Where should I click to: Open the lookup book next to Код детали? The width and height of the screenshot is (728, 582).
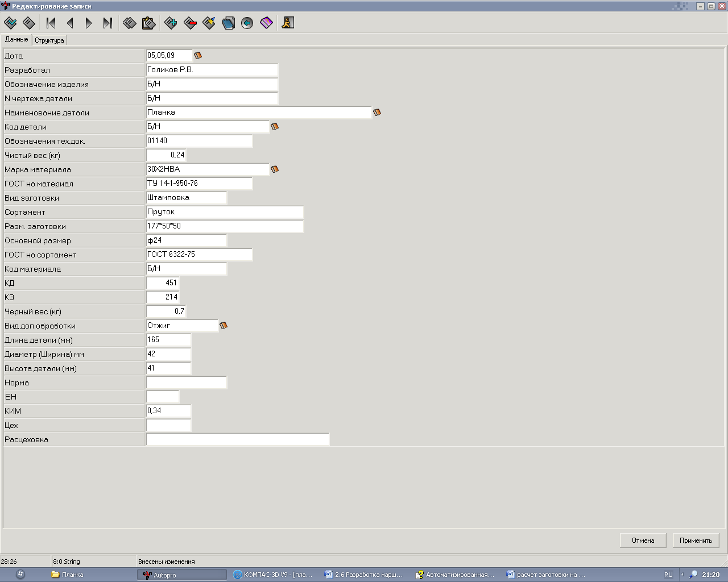pos(275,127)
